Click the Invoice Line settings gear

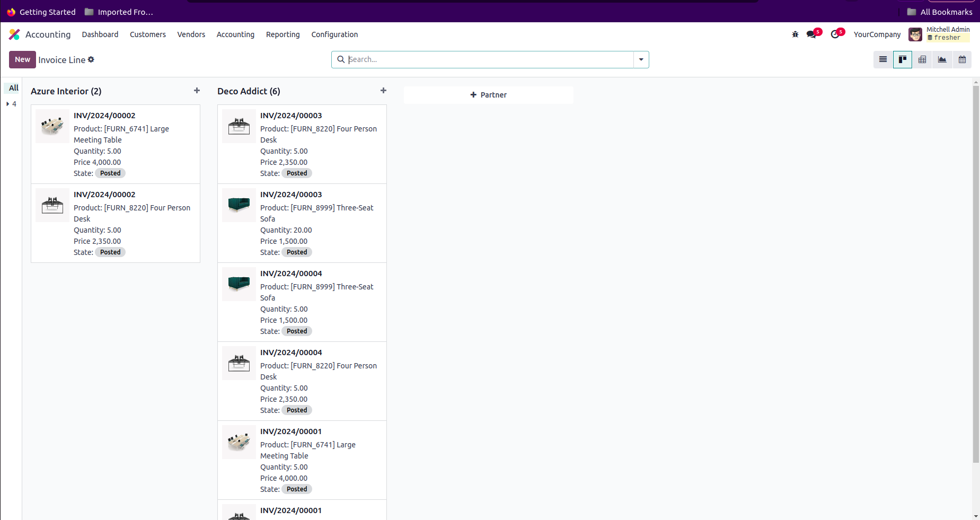[91, 59]
